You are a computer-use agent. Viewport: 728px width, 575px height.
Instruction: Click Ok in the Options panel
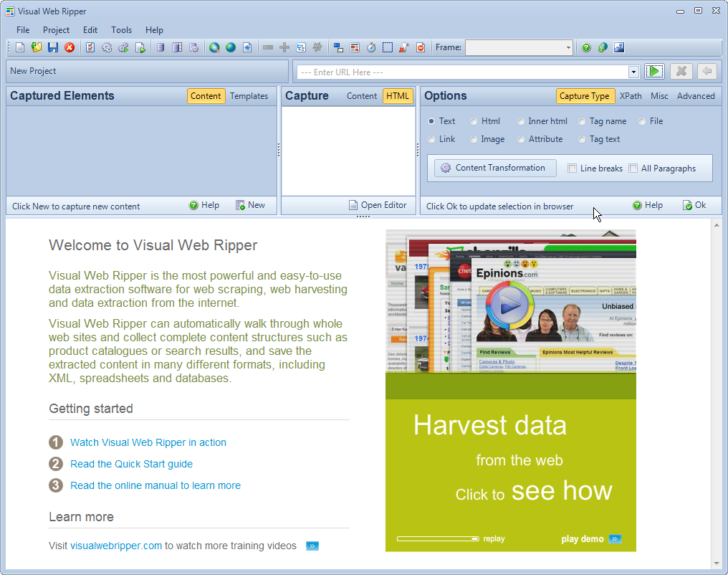[x=694, y=205]
